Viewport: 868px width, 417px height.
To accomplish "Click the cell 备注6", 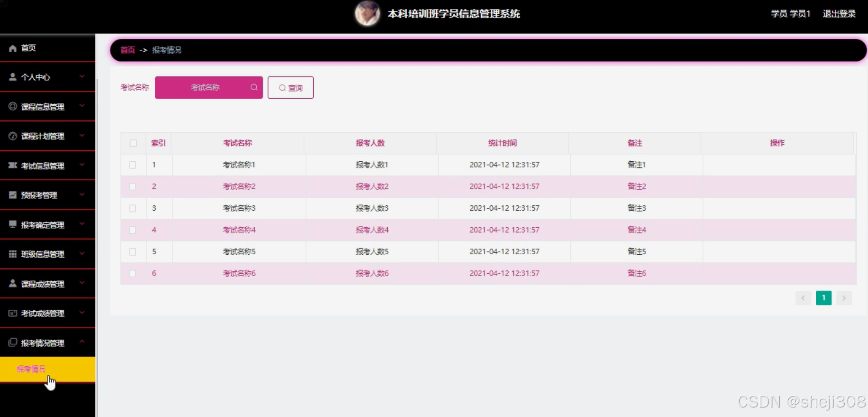I will (x=637, y=273).
